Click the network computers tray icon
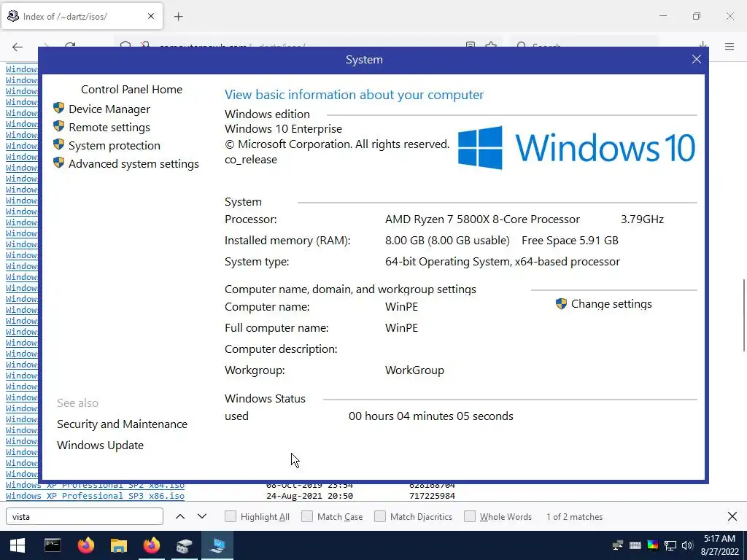747x560 pixels. tap(617, 545)
